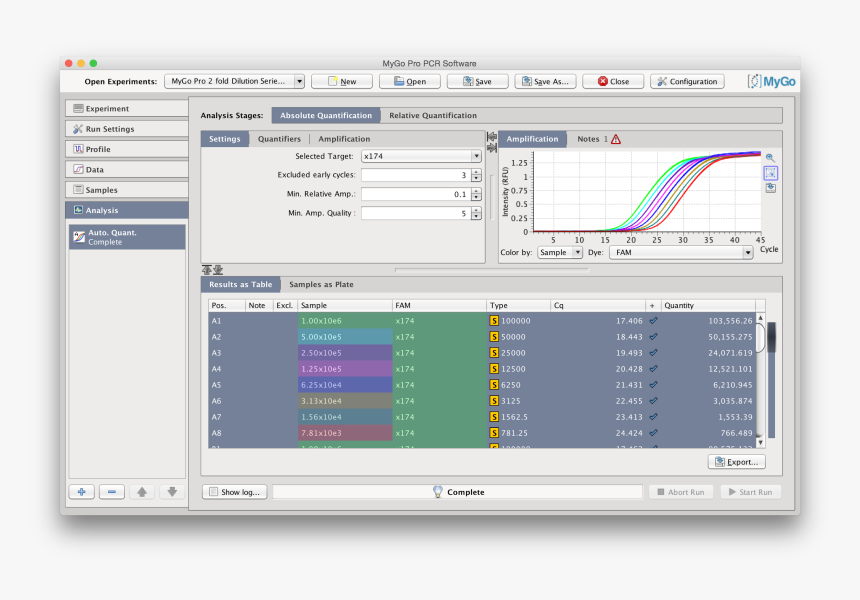The image size is (860, 600).
Task: Click the Notes warning triangle icon
Action: (x=616, y=139)
